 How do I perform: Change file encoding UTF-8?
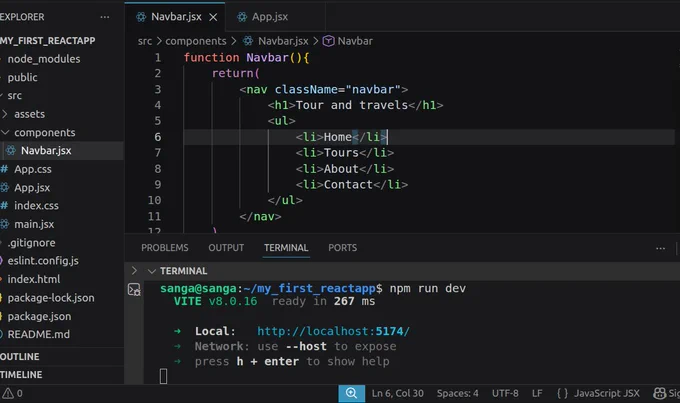[x=505, y=393]
